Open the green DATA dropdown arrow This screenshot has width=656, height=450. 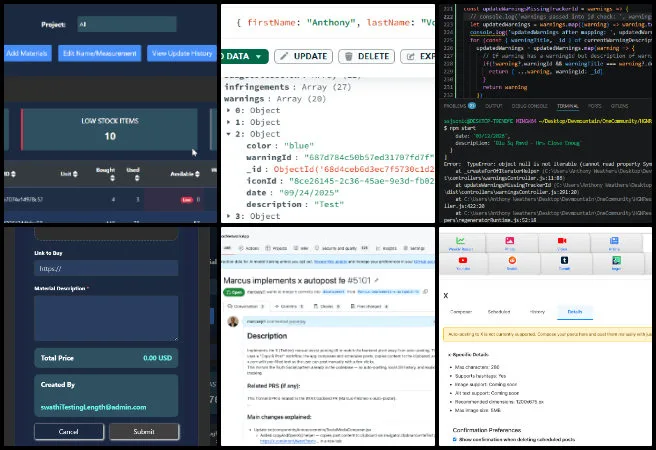tap(259, 56)
